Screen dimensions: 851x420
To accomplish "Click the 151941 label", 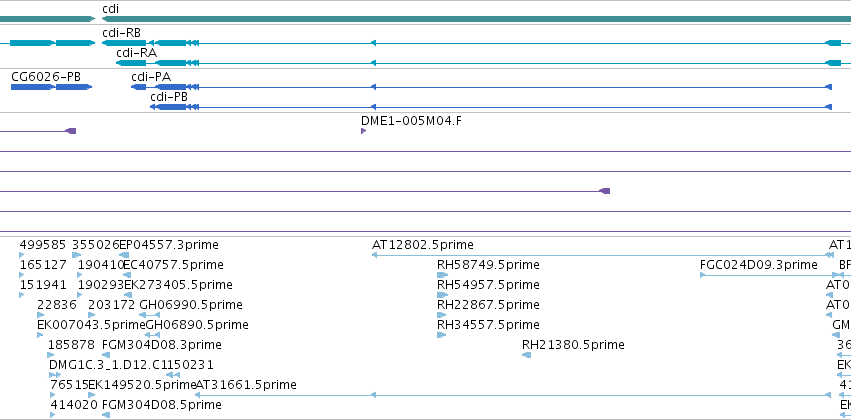I will [x=43, y=285].
